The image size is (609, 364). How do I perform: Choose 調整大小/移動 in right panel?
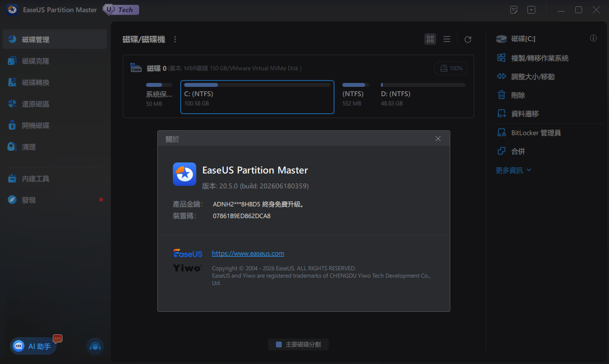(525, 77)
